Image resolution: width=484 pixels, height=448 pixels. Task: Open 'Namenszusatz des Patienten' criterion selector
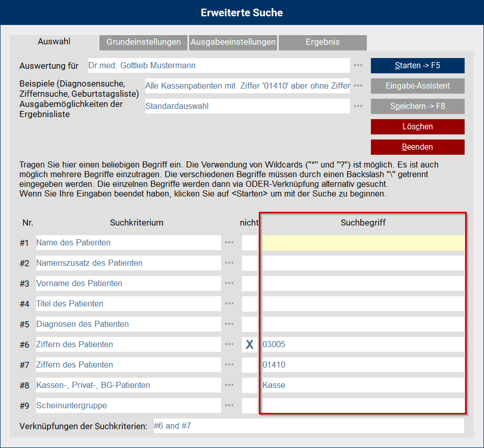coord(128,263)
